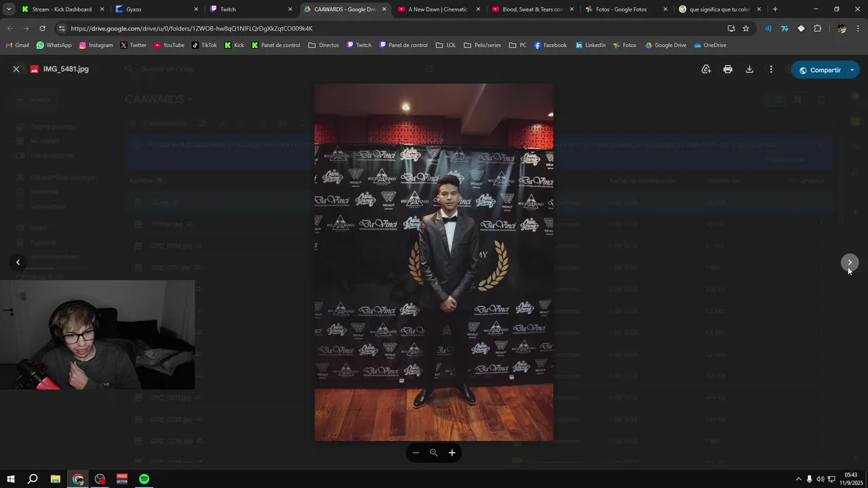Open Windows taskbar search

[x=33, y=479]
